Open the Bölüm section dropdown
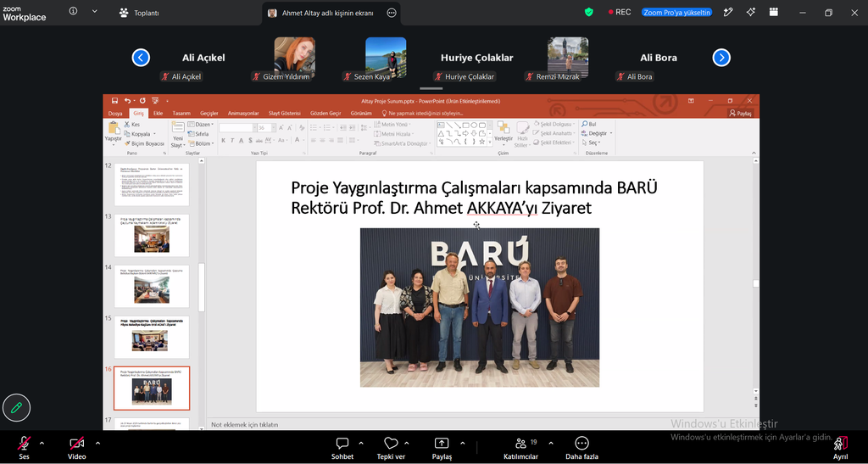Image resolution: width=868 pixels, height=464 pixels. (201, 143)
